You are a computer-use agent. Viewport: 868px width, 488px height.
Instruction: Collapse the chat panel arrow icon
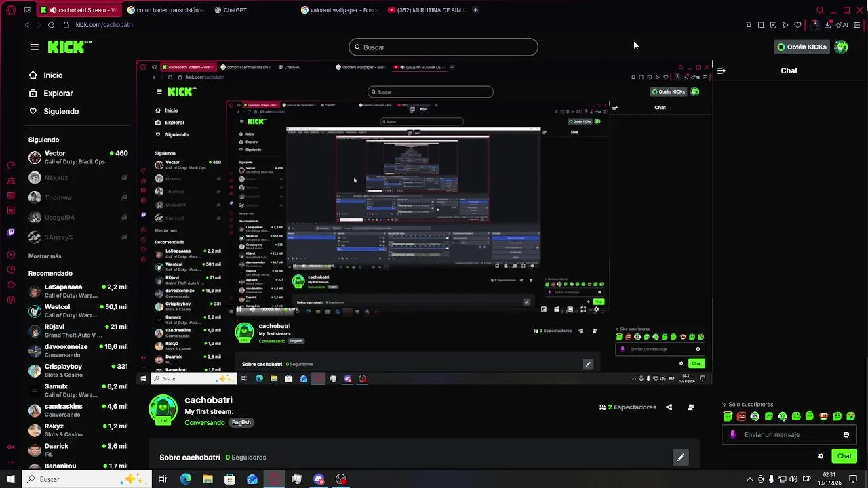(x=721, y=70)
